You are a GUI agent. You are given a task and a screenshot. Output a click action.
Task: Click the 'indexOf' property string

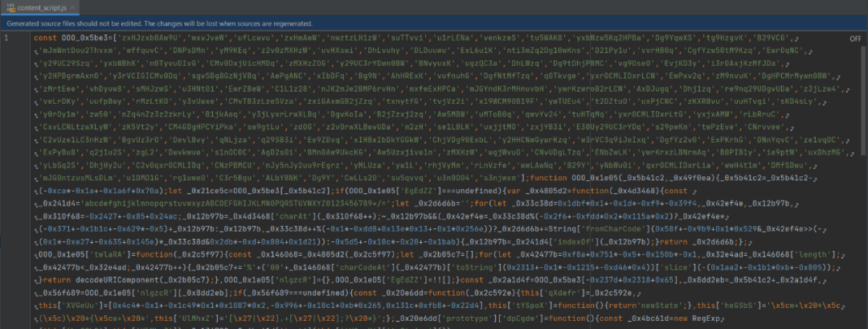tap(572, 241)
